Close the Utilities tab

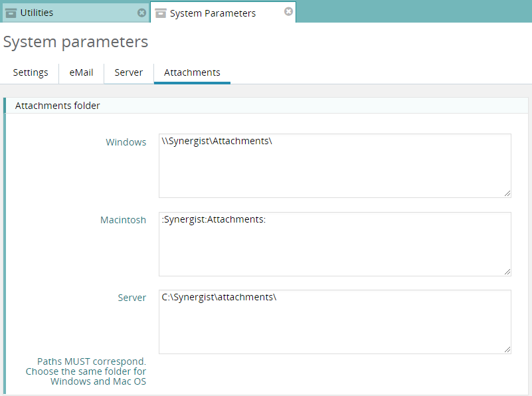pyautogui.click(x=141, y=13)
